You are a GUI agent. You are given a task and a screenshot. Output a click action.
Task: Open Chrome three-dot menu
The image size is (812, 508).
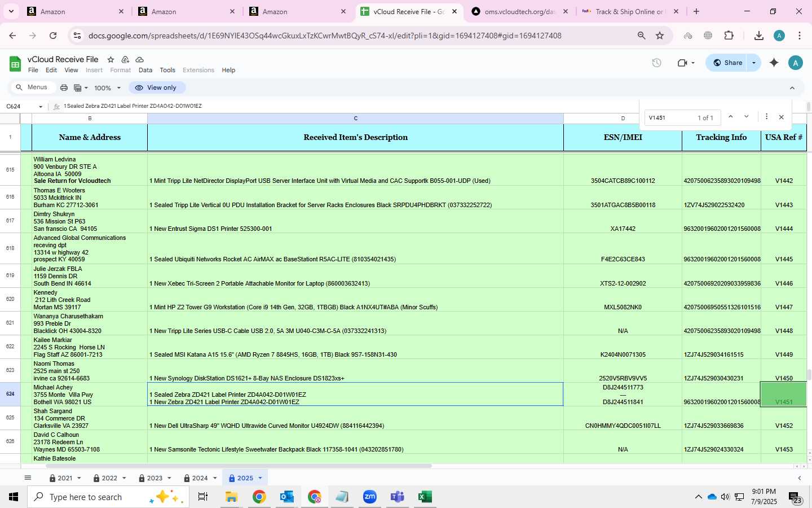click(x=800, y=36)
